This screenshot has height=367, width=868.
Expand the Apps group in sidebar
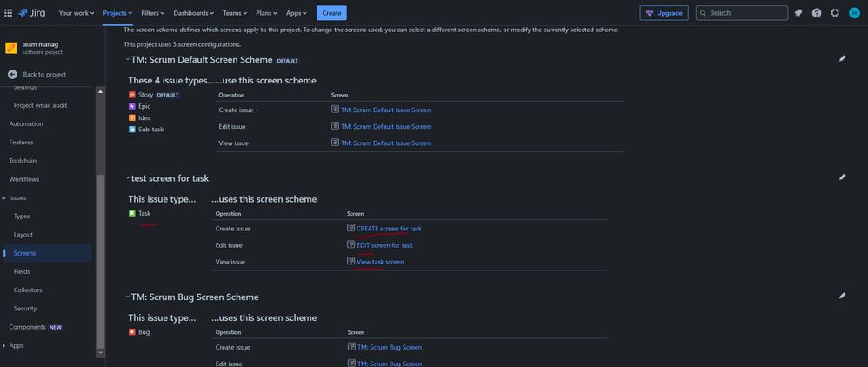pos(4,345)
